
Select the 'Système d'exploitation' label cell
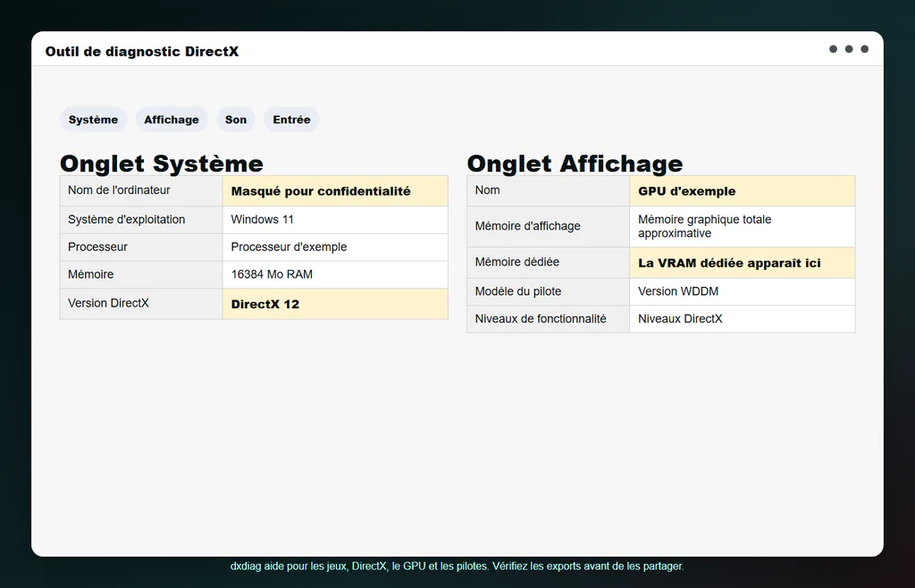tap(141, 220)
